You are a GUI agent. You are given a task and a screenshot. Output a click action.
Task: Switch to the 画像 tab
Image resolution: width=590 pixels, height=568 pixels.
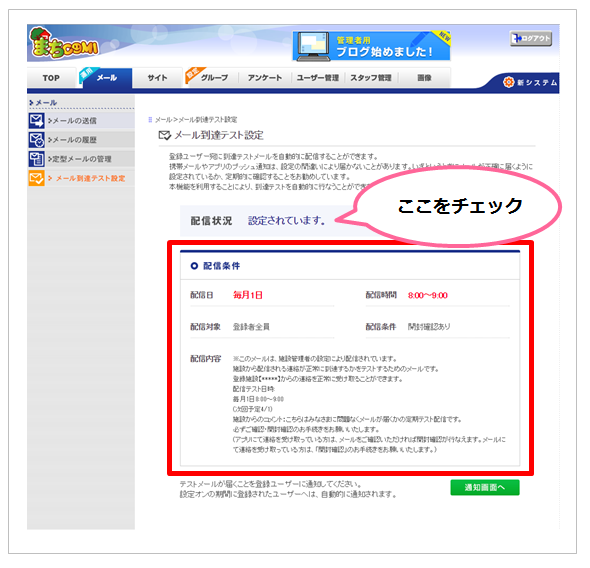pos(424,78)
